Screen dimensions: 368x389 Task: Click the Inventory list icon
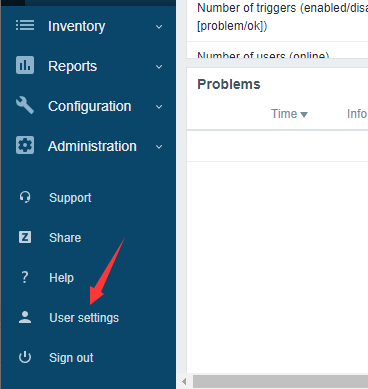(25, 25)
